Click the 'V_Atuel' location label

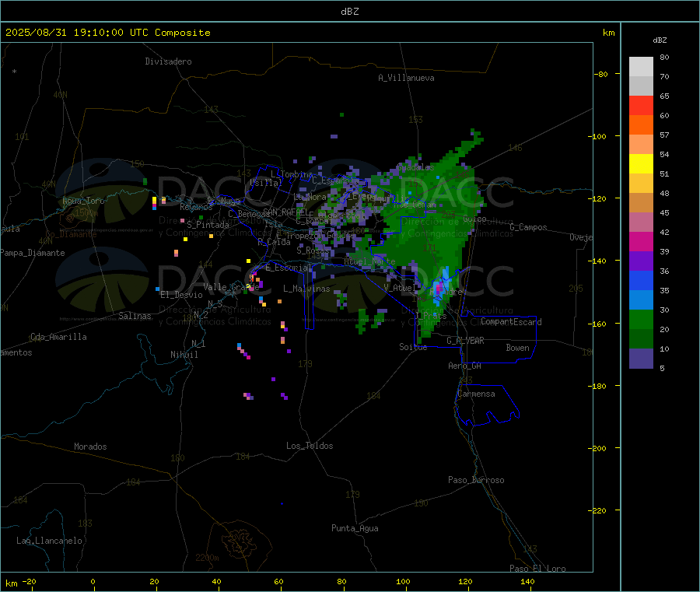pyautogui.click(x=400, y=288)
